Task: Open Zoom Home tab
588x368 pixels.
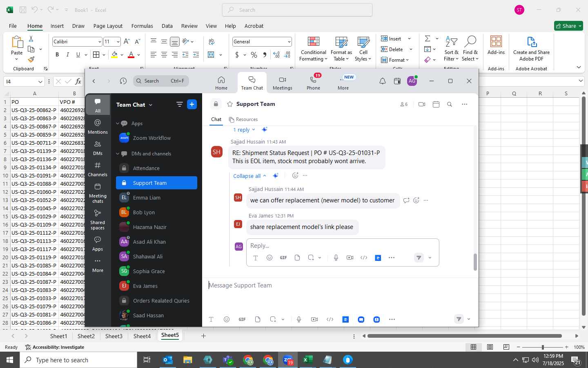Action: tap(221, 83)
